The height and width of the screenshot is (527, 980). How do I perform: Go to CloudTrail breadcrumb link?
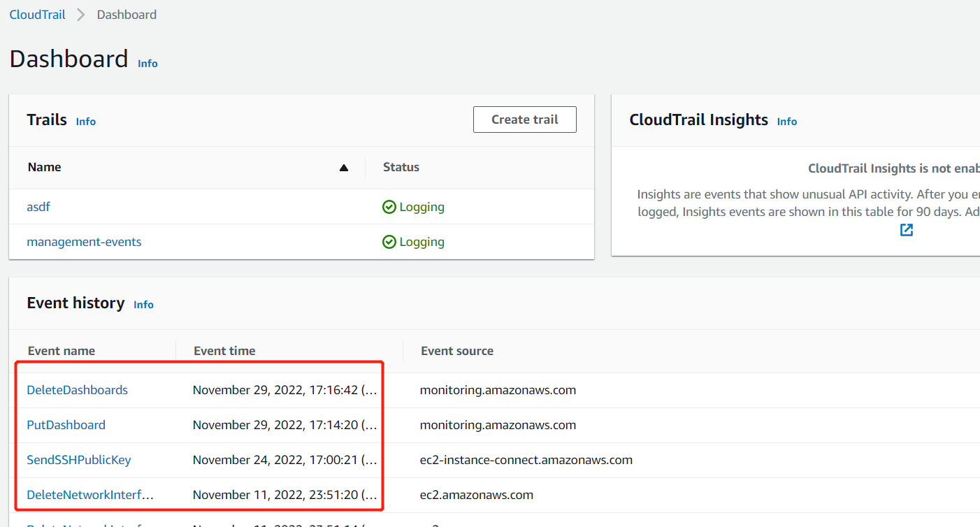pos(37,15)
